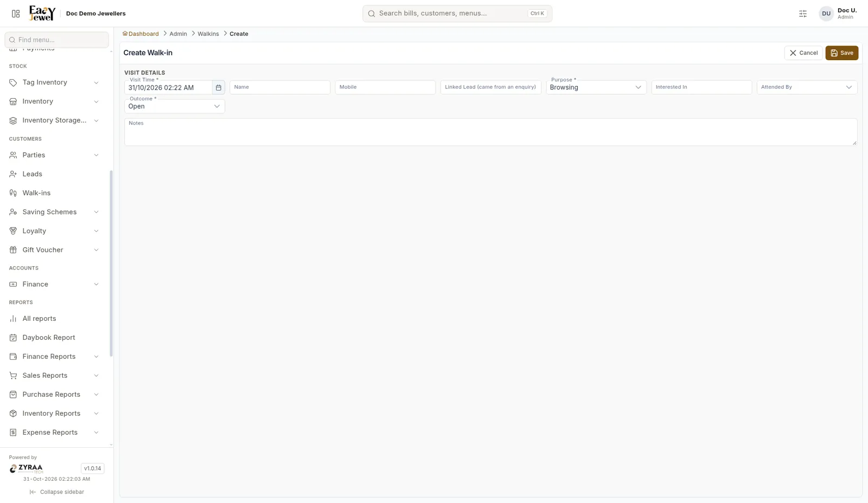Click the Name input field

click(280, 87)
